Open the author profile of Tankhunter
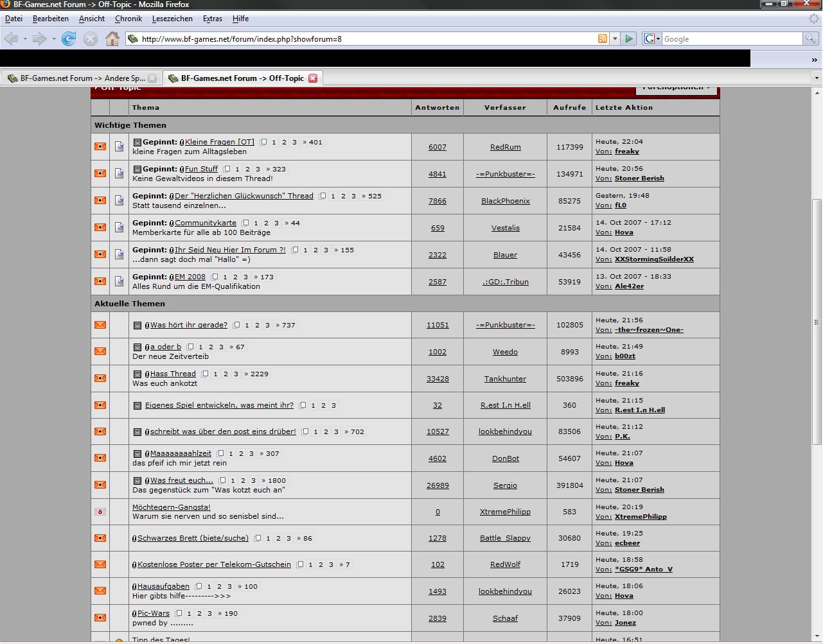823x644 pixels. (505, 379)
